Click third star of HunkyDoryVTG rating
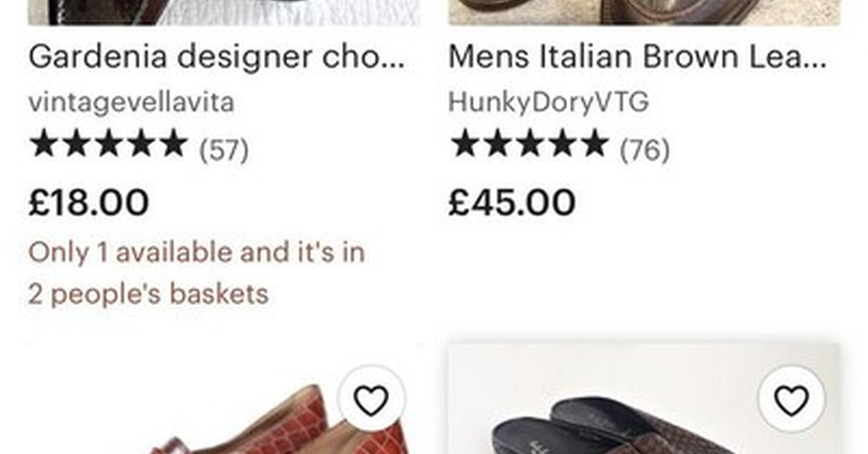The image size is (868, 454). coord(530,144)
